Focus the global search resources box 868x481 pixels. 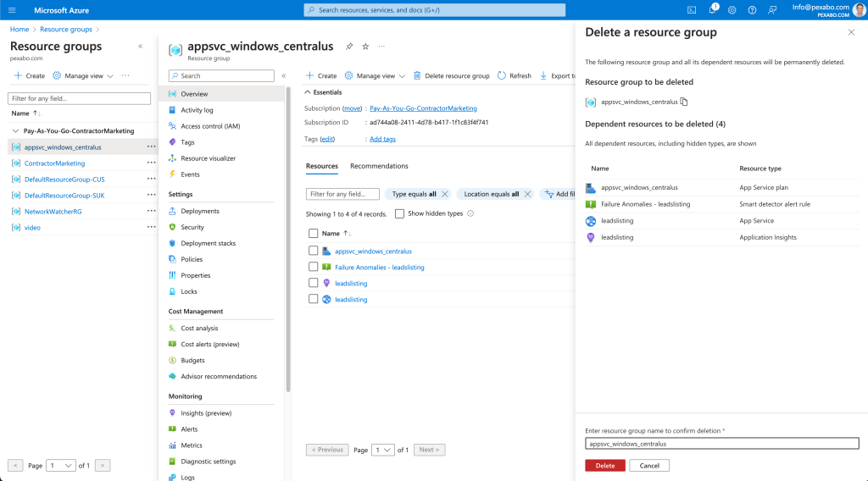435,10
